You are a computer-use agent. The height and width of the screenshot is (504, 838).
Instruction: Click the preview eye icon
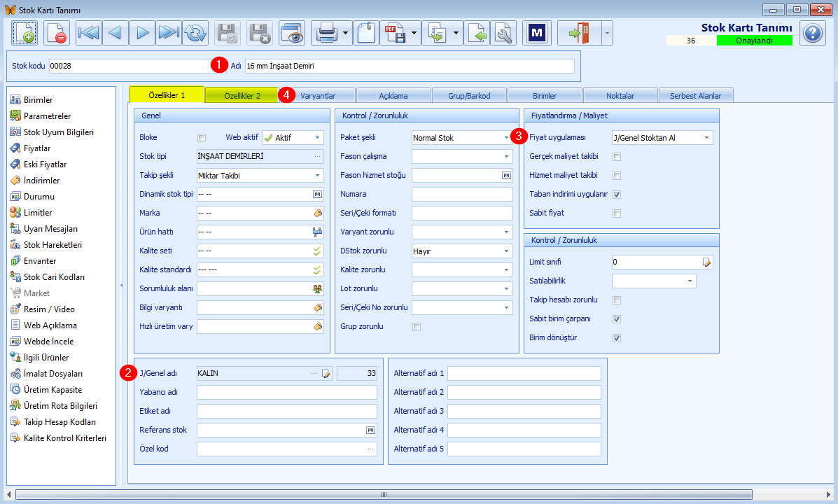click(293, 33)
